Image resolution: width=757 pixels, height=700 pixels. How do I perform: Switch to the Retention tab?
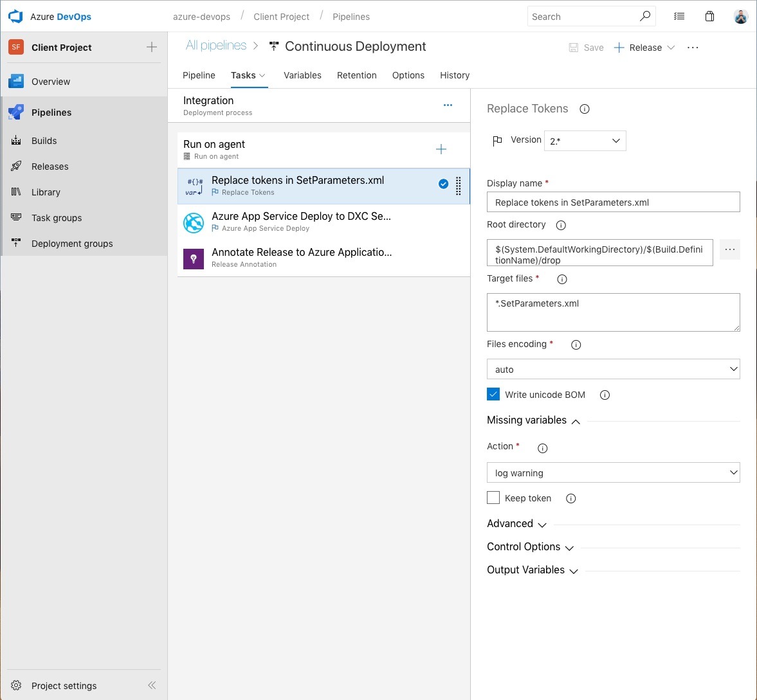coord(357,75)
